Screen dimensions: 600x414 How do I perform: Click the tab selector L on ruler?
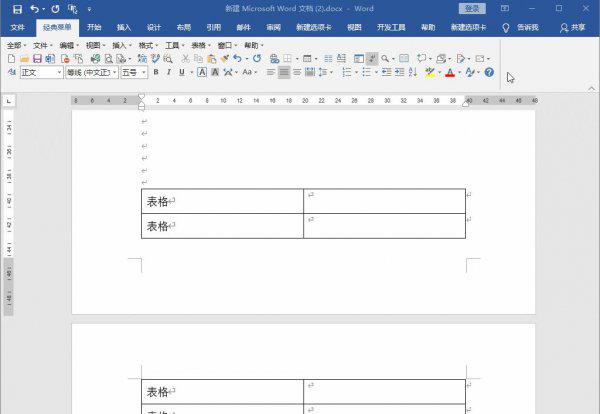click(x=8, y=101)
